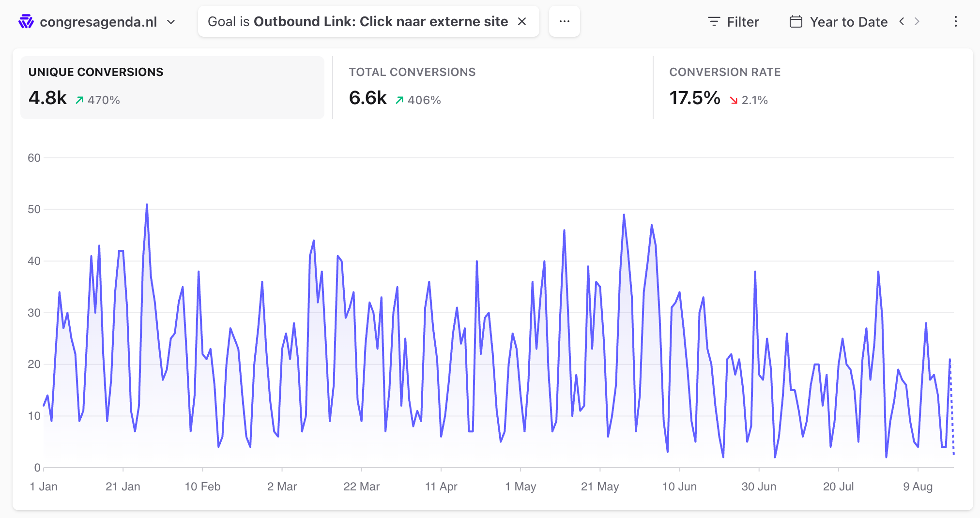
Task: Switch to the Conversion Rate metric
Action: point(813,88)
